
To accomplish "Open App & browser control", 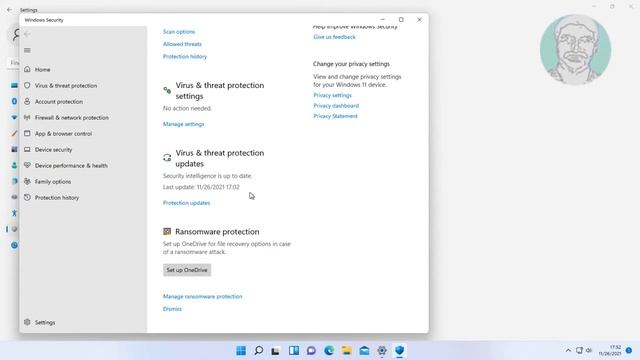I will [x=63, y=133].
